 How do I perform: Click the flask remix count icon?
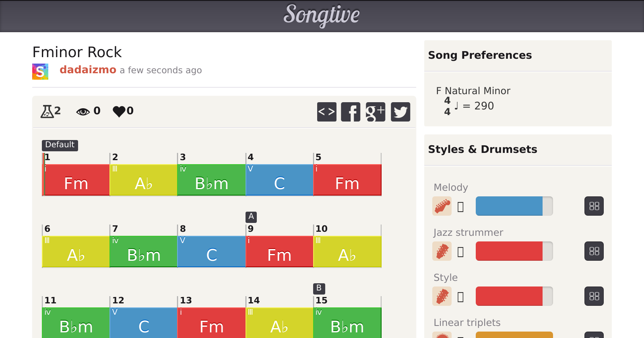tap(47, 111)
